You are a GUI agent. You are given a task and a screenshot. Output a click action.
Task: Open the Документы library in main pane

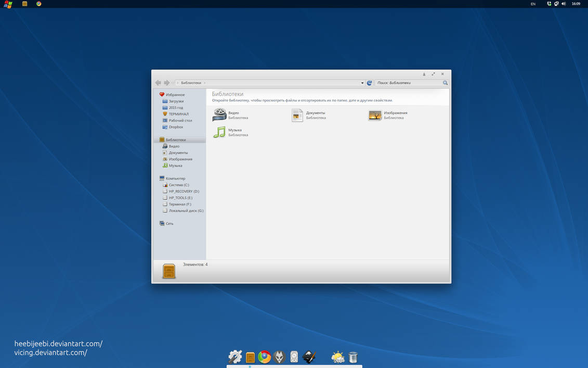point(297,115)
